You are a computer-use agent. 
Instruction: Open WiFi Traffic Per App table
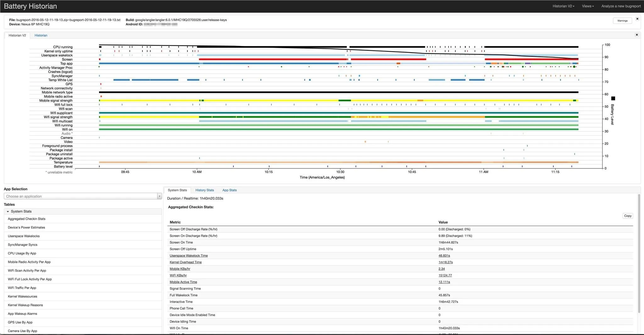22,288
